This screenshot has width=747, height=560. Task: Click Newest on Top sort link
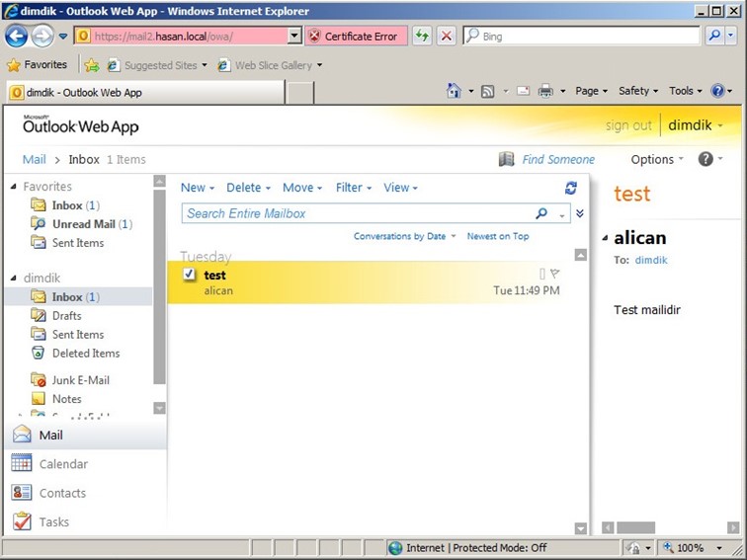point(498,236)
